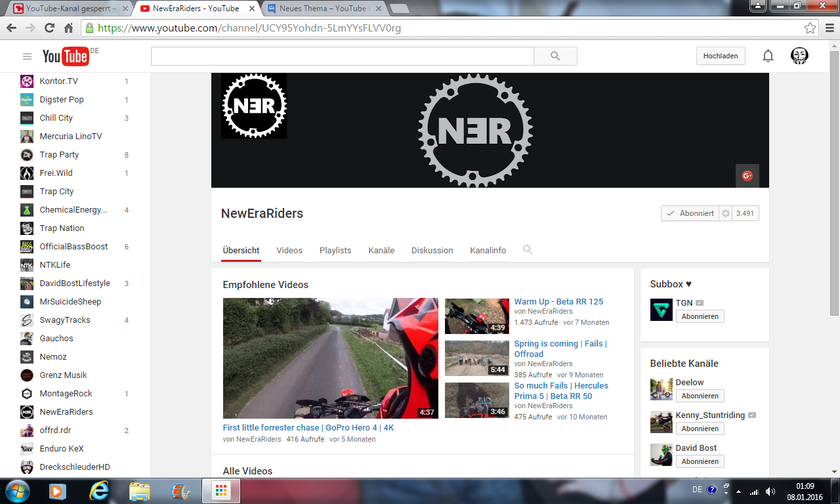Click into the YouTube search field
Image resolution: width=840 pixels, height=504 pixels.
(x=342, y=56)
